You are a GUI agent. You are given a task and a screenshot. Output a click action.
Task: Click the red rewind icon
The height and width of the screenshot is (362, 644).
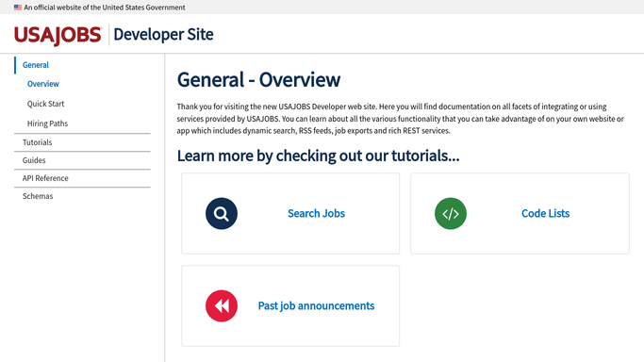(x=222, y=305)
